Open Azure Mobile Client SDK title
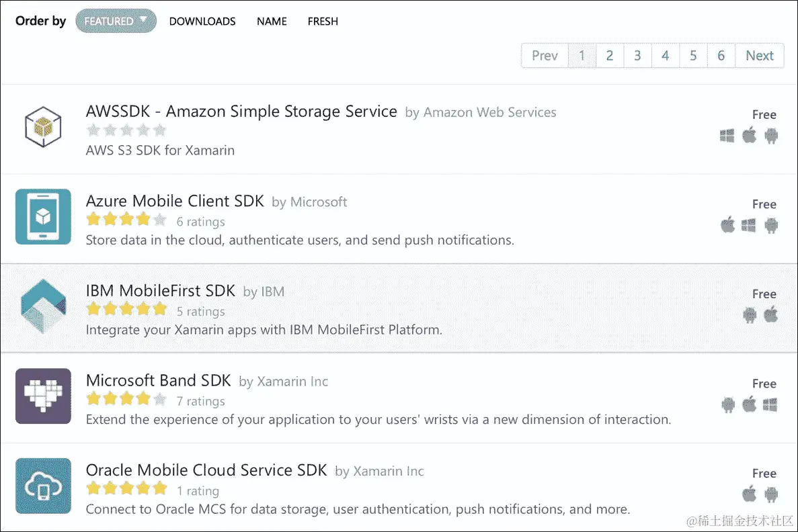Image resolution: width=798 pixels, height=532 pixels. [x=175, y=202]
